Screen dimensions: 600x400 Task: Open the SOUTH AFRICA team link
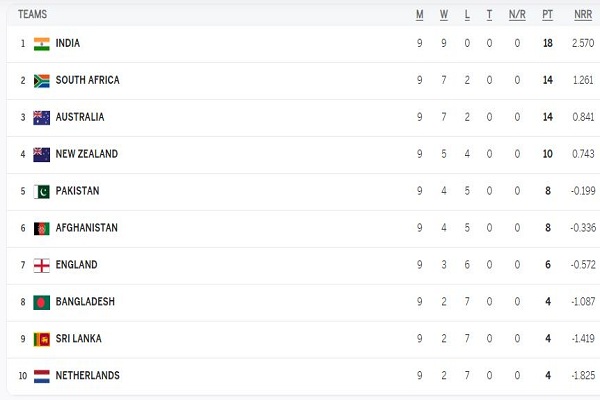click(x=87, y=81)
